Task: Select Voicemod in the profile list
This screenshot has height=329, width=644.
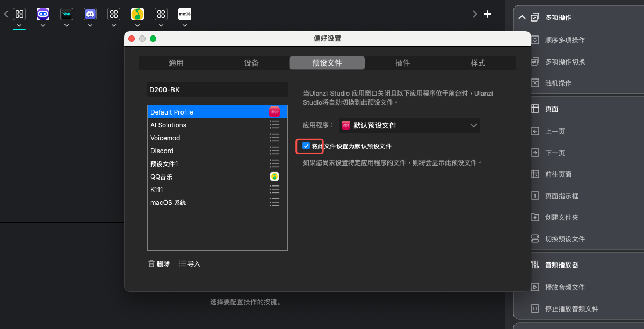Action: pos(165,138)
